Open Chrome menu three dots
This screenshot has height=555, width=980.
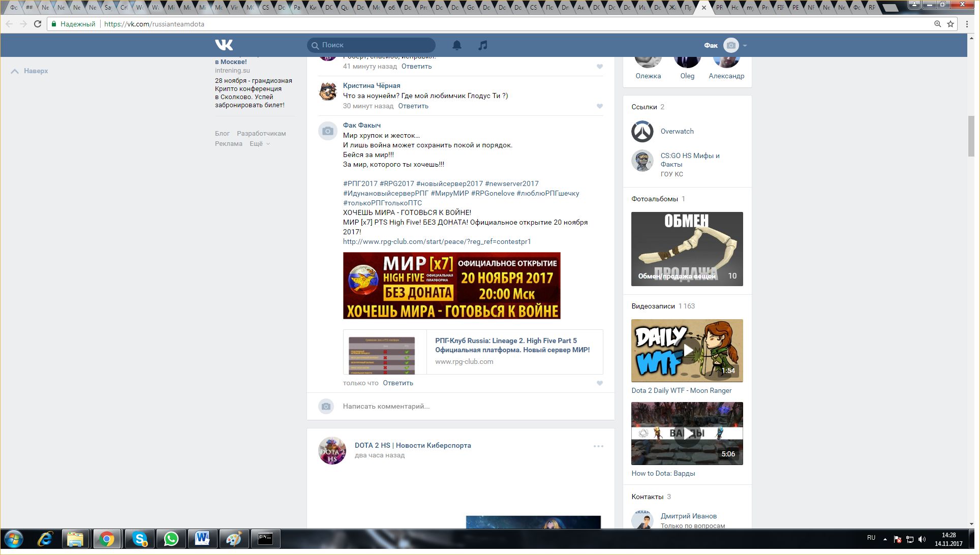(x=967, y=24)
